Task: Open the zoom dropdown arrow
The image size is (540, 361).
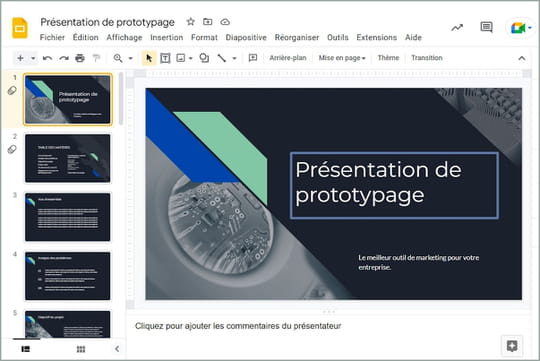Action: [131, 58]
